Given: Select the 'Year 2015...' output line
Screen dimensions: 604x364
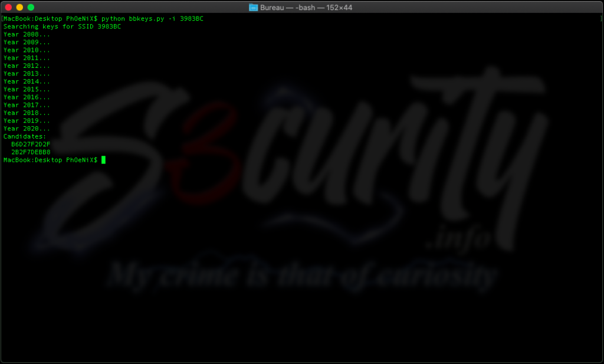Looking at the screenshot, I should [x=27, y=89].
